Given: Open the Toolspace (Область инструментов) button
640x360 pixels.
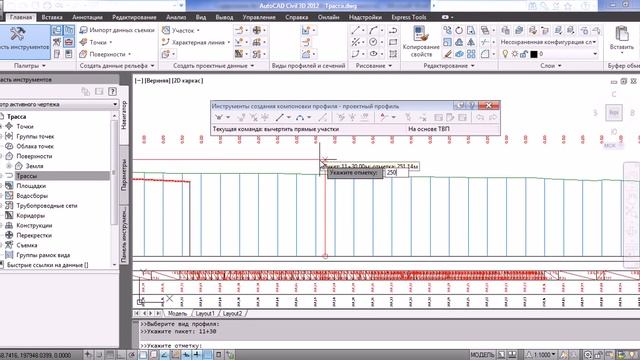Looking at the screenshot, I should click(x=24, y=41).
